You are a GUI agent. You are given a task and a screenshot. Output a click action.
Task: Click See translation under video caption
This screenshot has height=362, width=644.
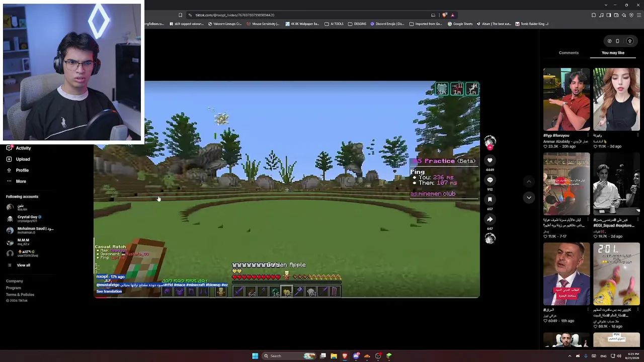pos(109,292)
